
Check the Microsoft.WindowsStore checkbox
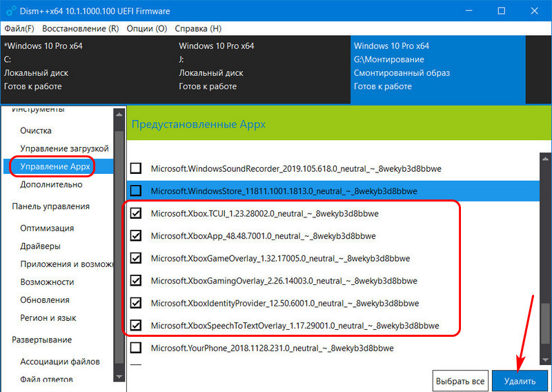(136, 191)
